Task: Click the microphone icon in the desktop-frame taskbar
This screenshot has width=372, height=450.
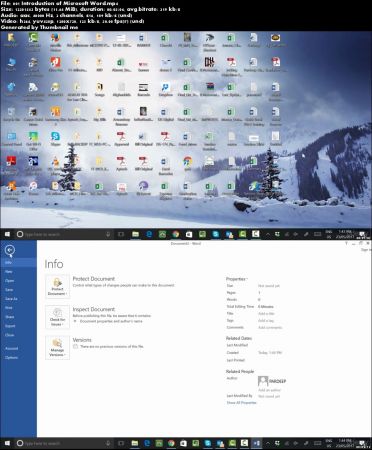Action: [108, 234]
